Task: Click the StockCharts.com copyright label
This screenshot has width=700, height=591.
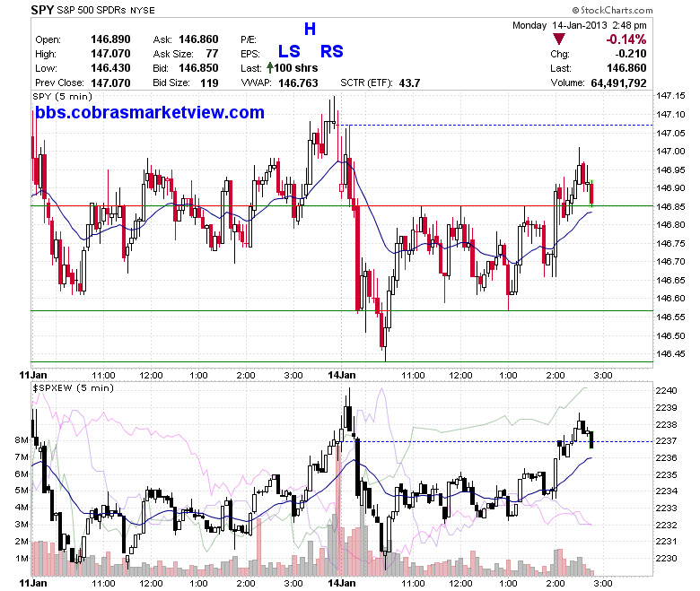Action: click(x=612, y=10)
